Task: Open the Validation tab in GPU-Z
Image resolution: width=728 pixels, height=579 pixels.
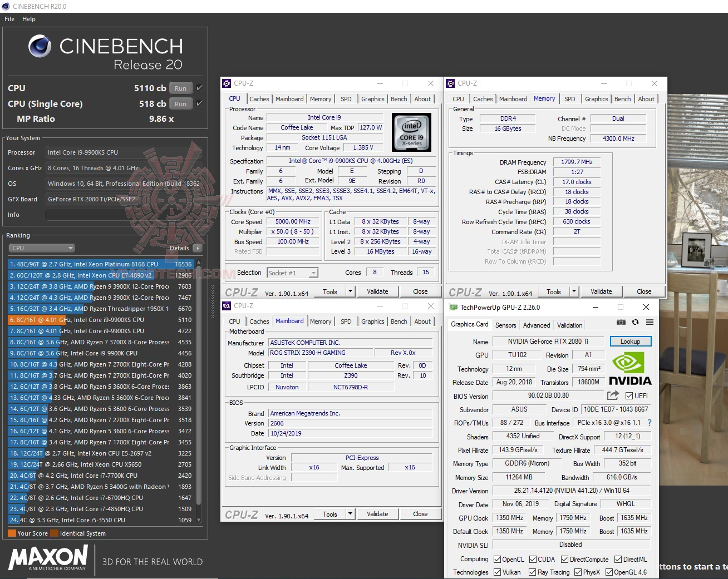Action: click(570, 325)
